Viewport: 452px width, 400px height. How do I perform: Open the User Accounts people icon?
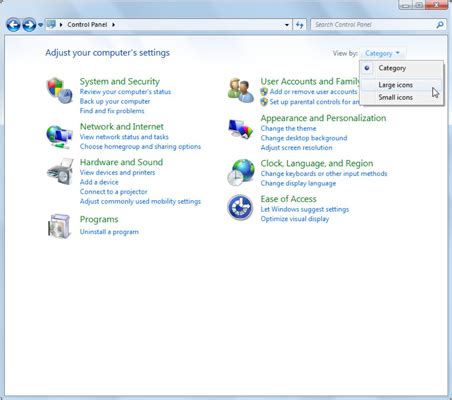[240, 90]
